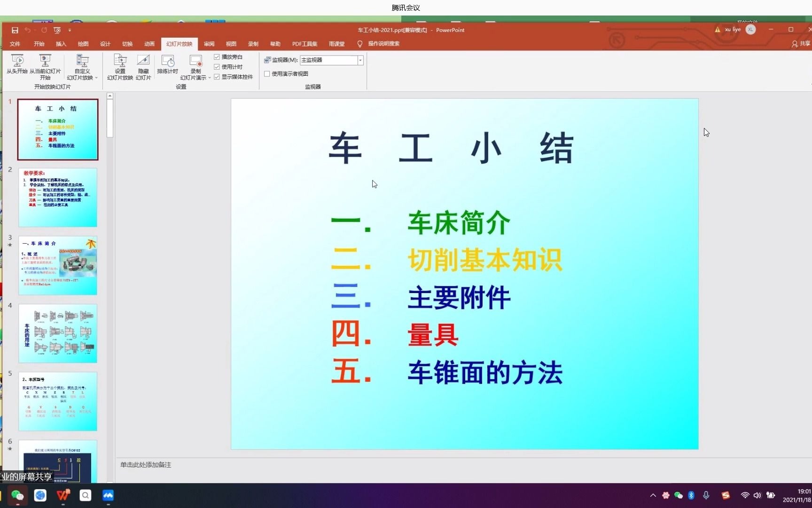Select slide 5 thumbnail 车床型号
812x508 pixels.
[x=58, y=401]
